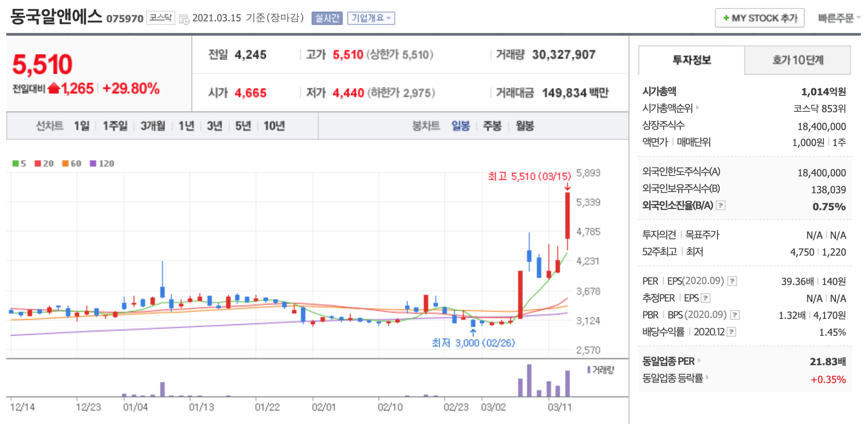Select the 주봉 weekly candle chart
Screen dimensions: 868x424
point(492,126)
